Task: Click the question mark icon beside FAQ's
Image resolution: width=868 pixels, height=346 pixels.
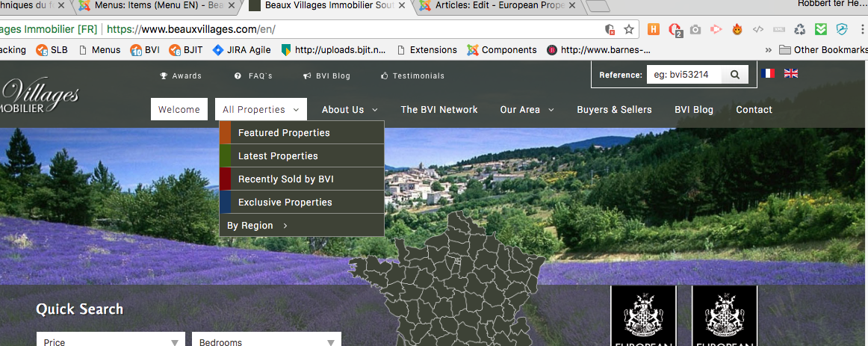Action: click(238, 75)
